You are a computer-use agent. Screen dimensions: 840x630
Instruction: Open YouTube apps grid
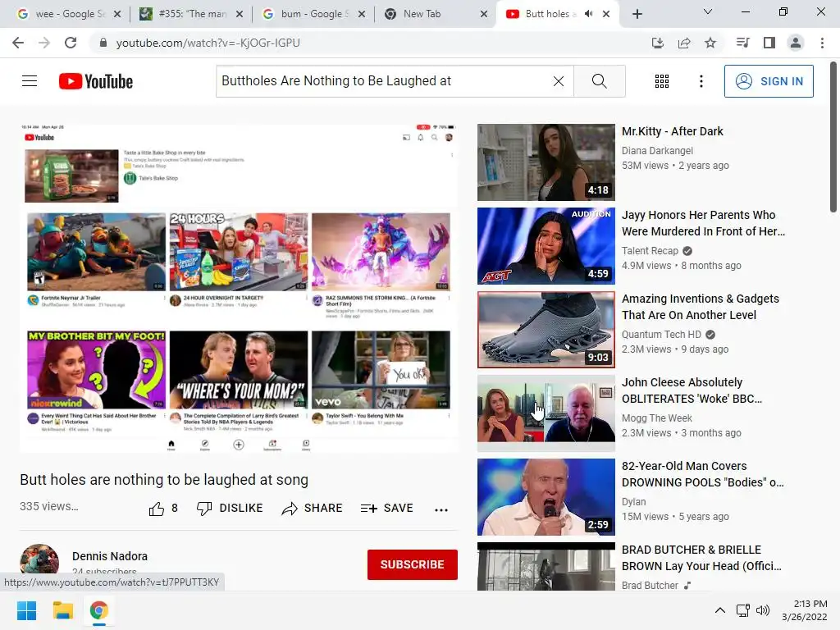click(x=662, y=81)
